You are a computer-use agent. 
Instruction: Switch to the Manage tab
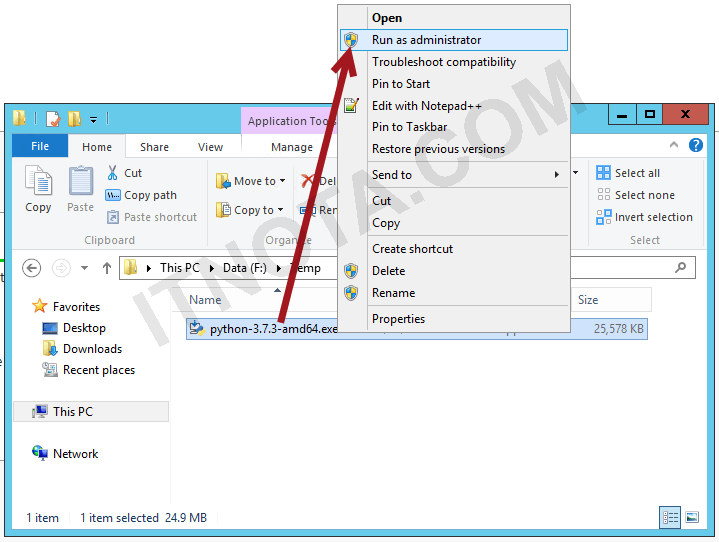tap(292, 147)
